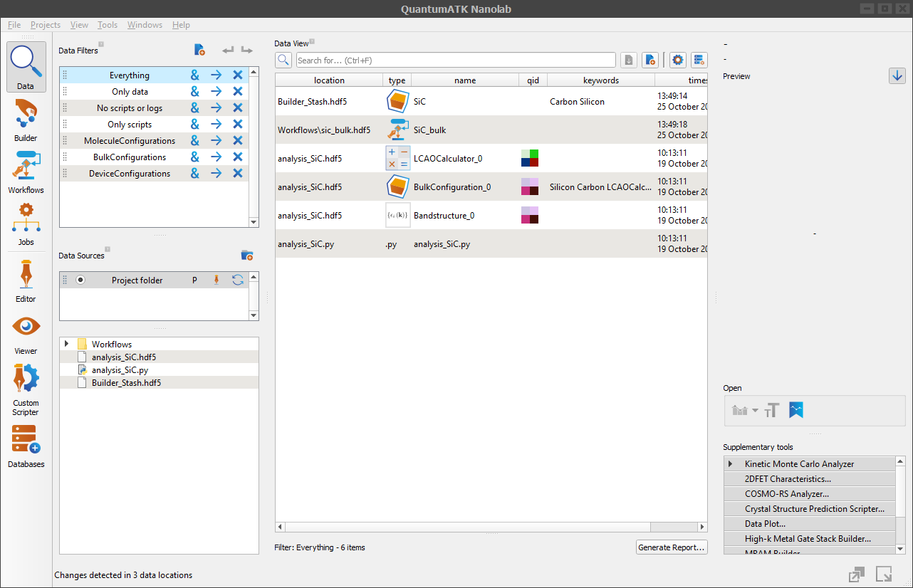Open the Tools menu
Viewport: 913px width, 588px height.
(x=108, y=25)
